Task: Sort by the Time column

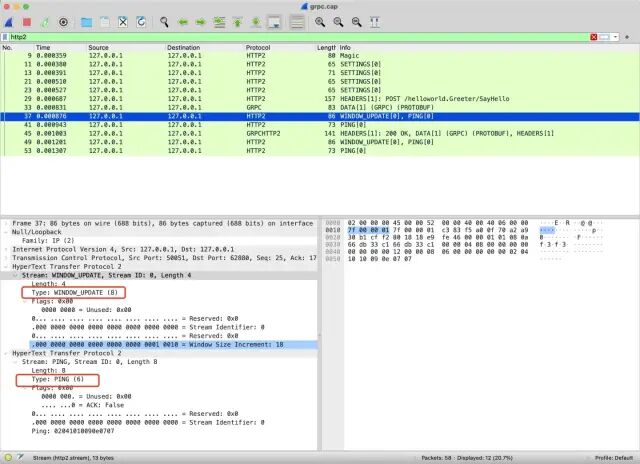Action: pyautogui.click(x=43, y=48)
